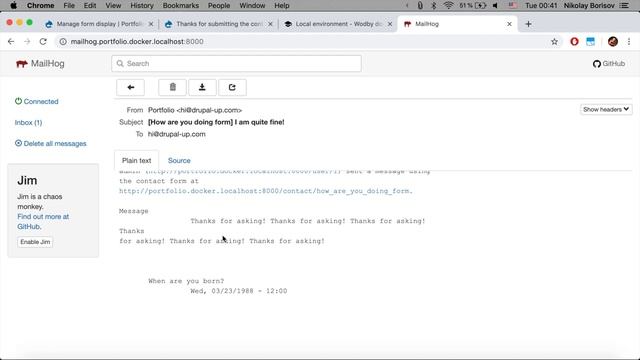
Task: Open the Window menu
Action: coord(252,6)
